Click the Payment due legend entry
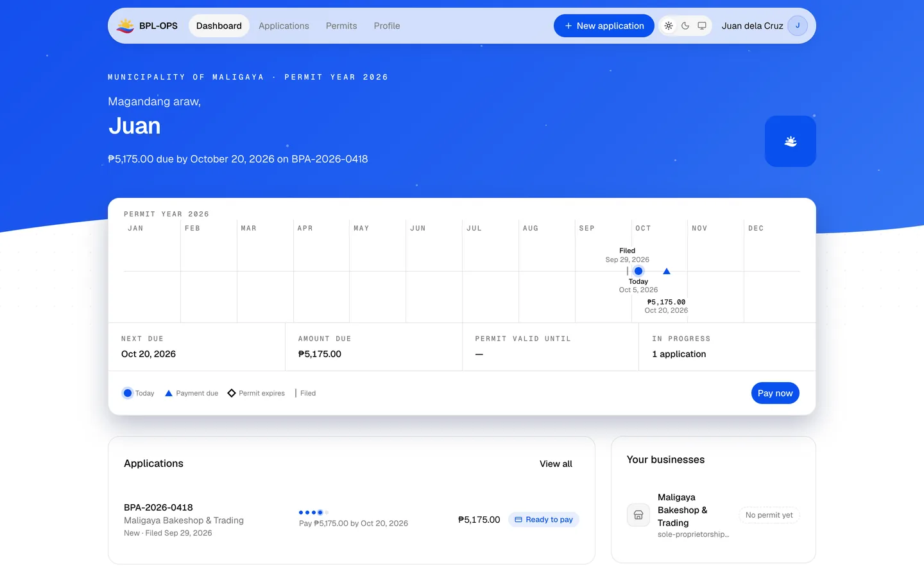The image size is (924, 578). coord(191,393)
